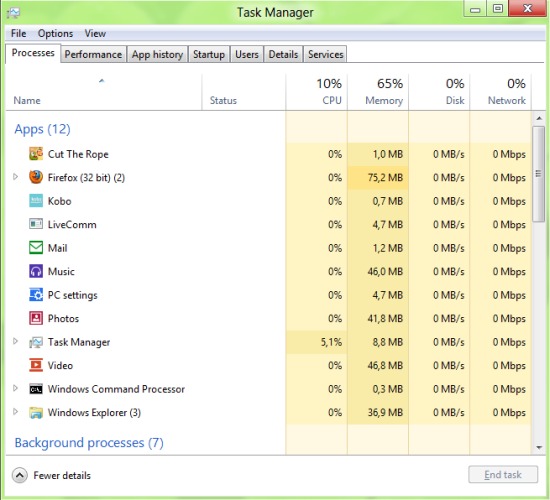The image size is (550, 500).
Task: Click Video memory value 46,8 MB
Action: (385, 366)
